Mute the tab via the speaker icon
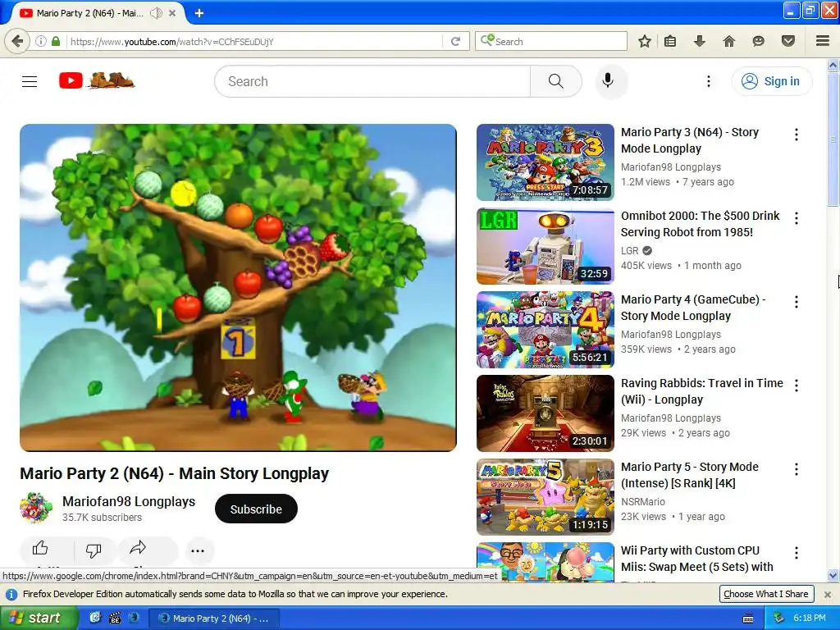Image resolution: width=840 pixels, height=630 pixels. tap(156, 13)
